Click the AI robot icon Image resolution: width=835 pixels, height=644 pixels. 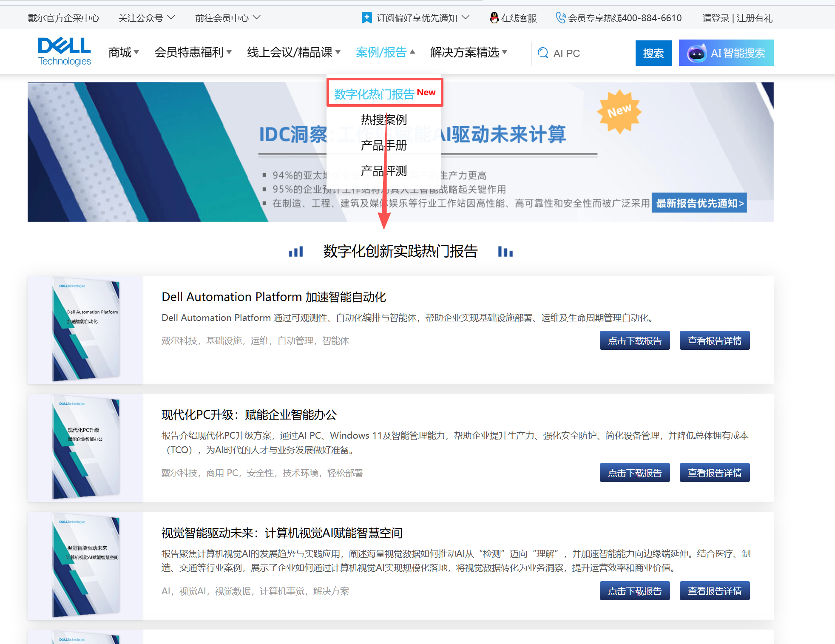[697, 53]
